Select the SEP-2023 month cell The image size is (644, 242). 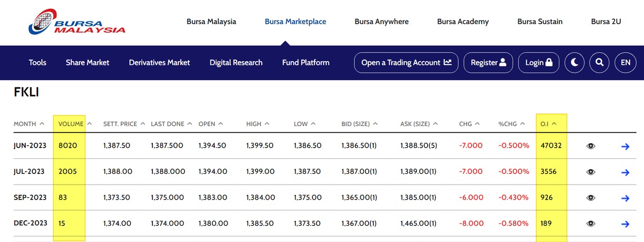point(30,197)
